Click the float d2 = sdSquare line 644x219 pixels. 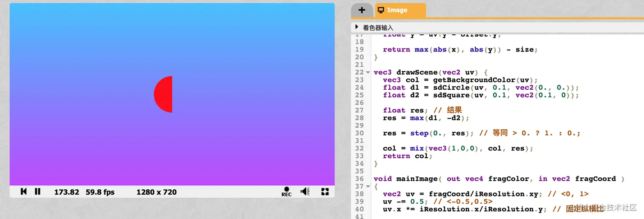pos(481,95)
